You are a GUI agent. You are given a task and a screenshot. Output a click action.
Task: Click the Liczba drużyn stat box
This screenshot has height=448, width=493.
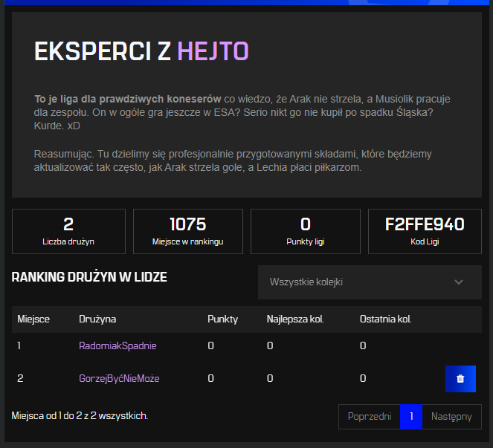tap(68, 232)
